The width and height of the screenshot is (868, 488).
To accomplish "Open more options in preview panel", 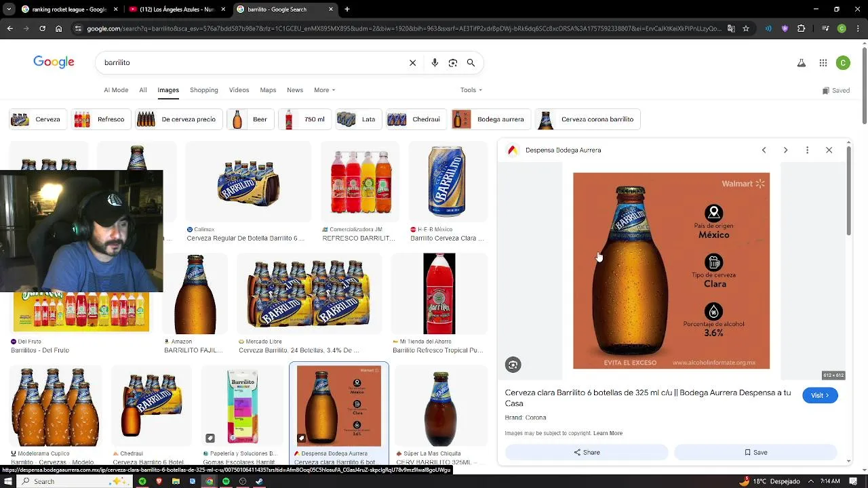I will point(807,150).
